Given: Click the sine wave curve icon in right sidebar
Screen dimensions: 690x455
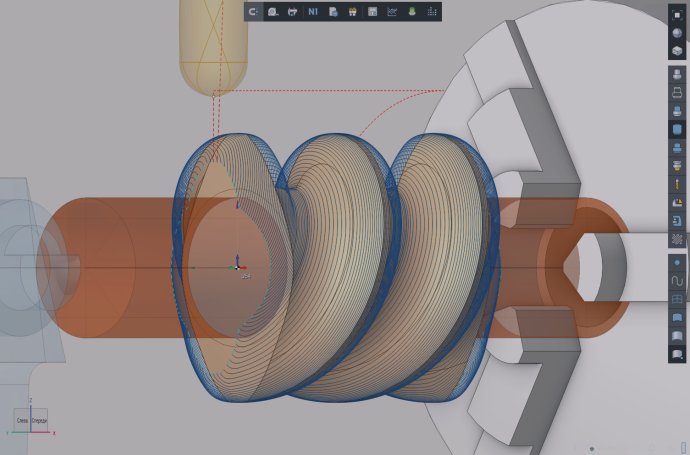Looking at the screenshot, I should [677, 281].
